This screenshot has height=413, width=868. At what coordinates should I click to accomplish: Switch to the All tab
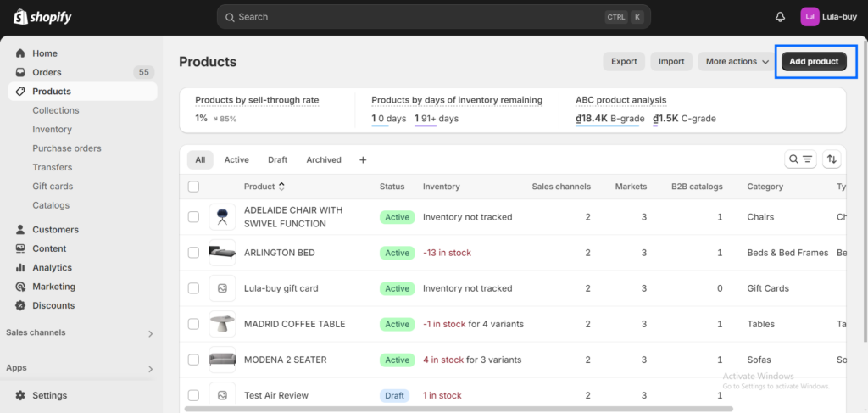point(200,160)
